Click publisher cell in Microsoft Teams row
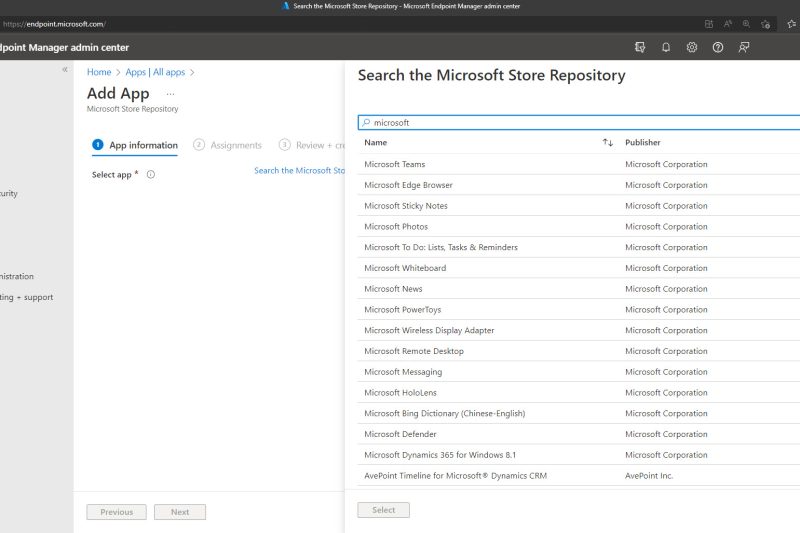Image resolution: width=800 pixels, height=533 pixels. point(666,164)
